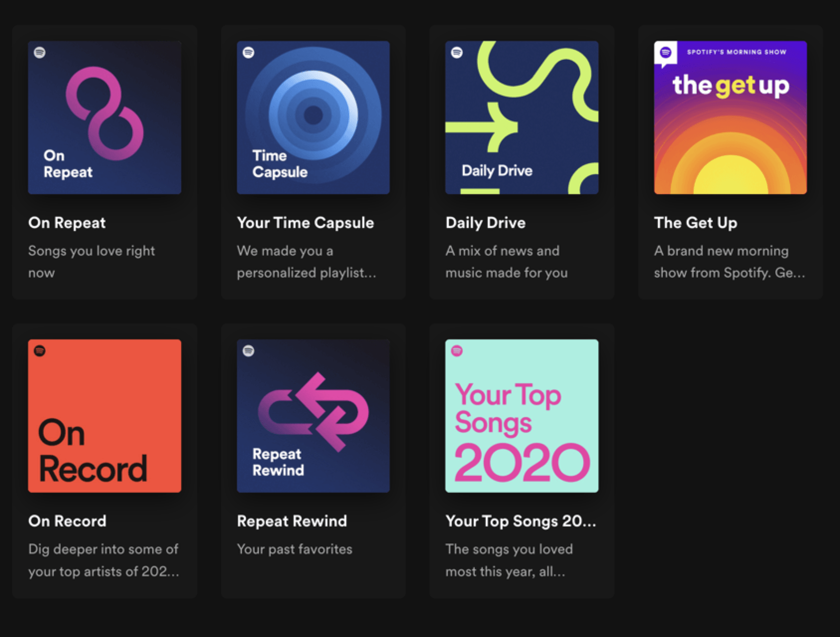Click 'Your past favorites' description
This screenshot has width=840, height=637.
[x=295, y=549]
